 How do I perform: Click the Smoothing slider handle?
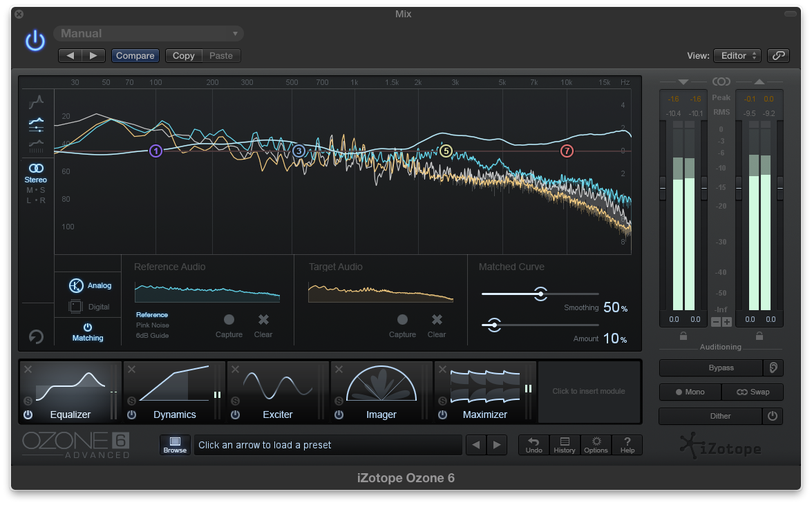[540, 294]
